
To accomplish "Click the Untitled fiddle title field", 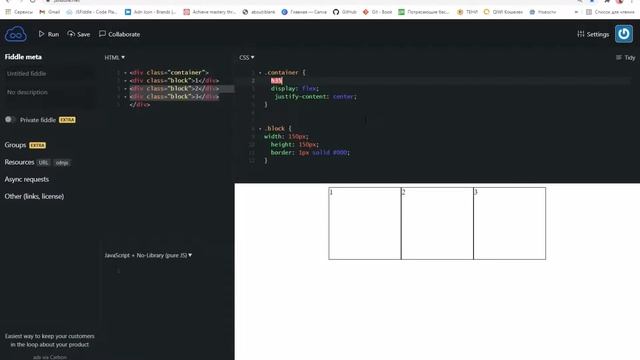I will 49,73.
